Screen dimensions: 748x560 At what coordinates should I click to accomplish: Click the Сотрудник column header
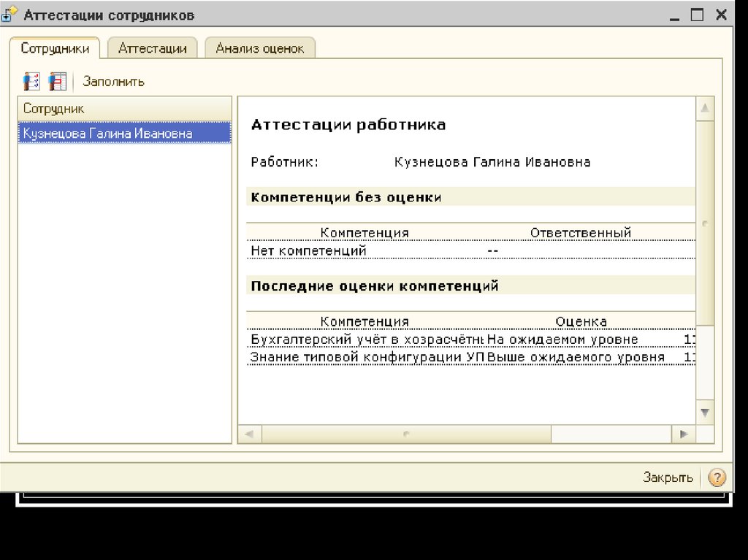(124, 108)
